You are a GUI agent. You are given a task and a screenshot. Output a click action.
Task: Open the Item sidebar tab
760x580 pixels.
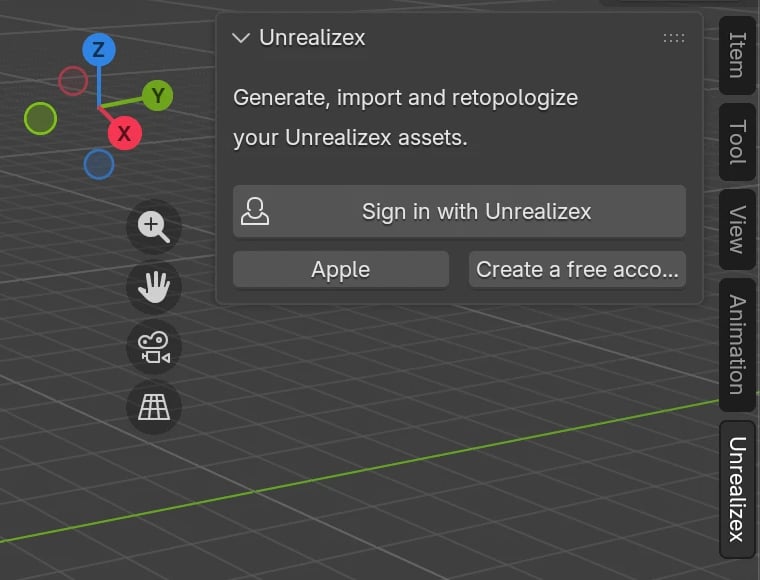[x=737, y=55]
